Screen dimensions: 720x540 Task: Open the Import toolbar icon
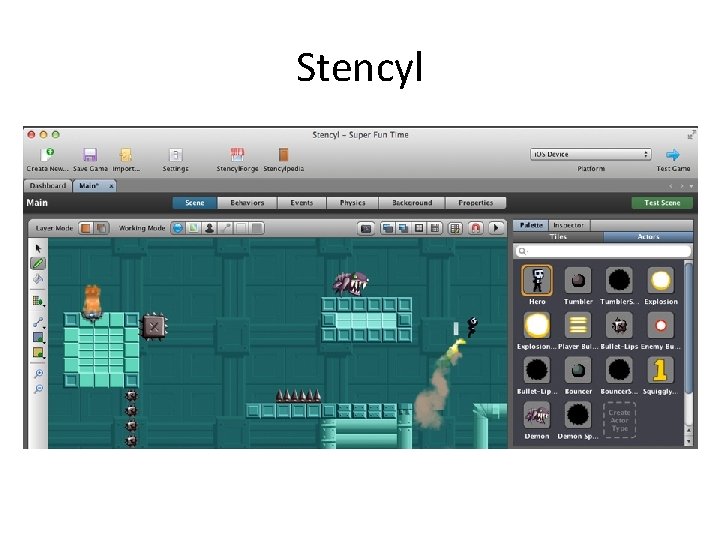126,155
